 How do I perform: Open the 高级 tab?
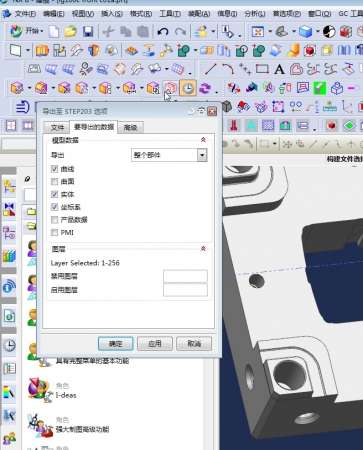[x=130, y=127]
